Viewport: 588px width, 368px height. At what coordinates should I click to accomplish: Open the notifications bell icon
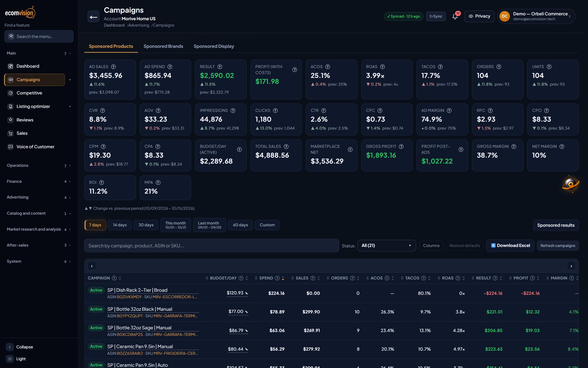click(455, 16)
